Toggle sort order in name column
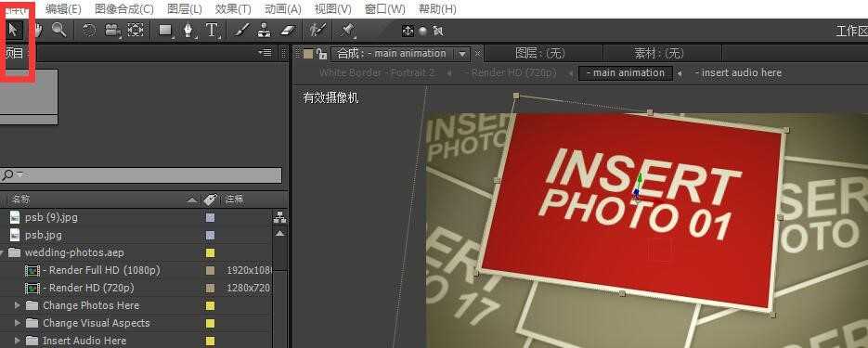The height and width of the screenshot is (348, 868). click(191, 200)
